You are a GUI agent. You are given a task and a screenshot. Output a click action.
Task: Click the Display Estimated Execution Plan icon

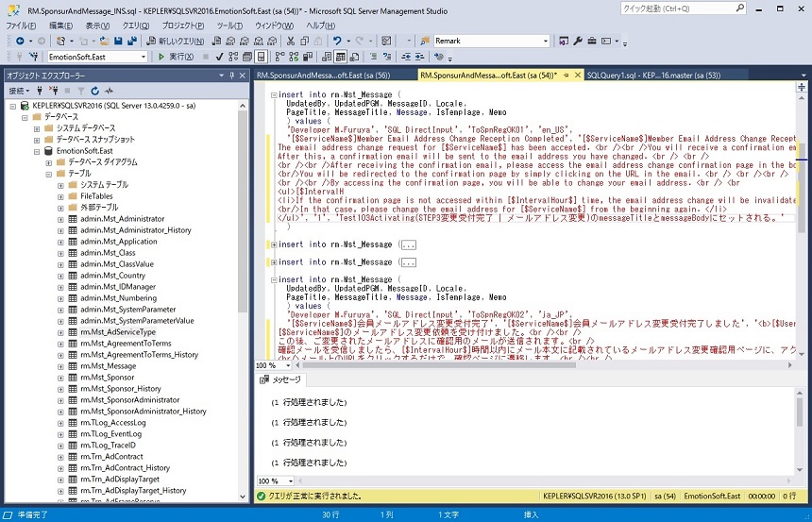(x=233, y=57)
